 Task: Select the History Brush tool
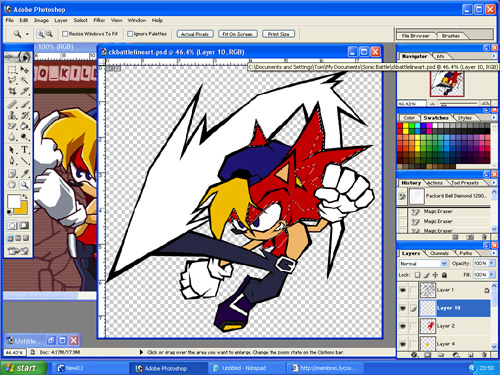24,115
